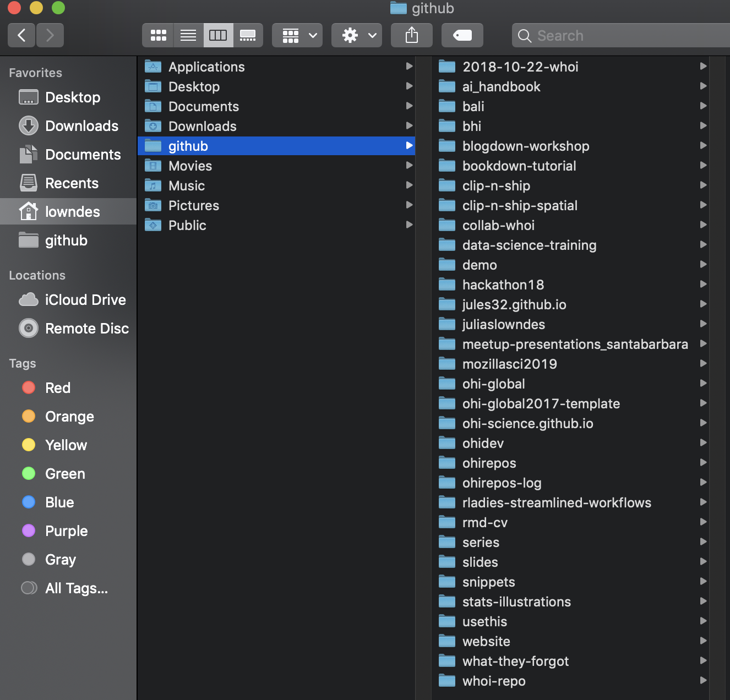Click the Edit Tags toolbar icon

(x=462, y=36)
